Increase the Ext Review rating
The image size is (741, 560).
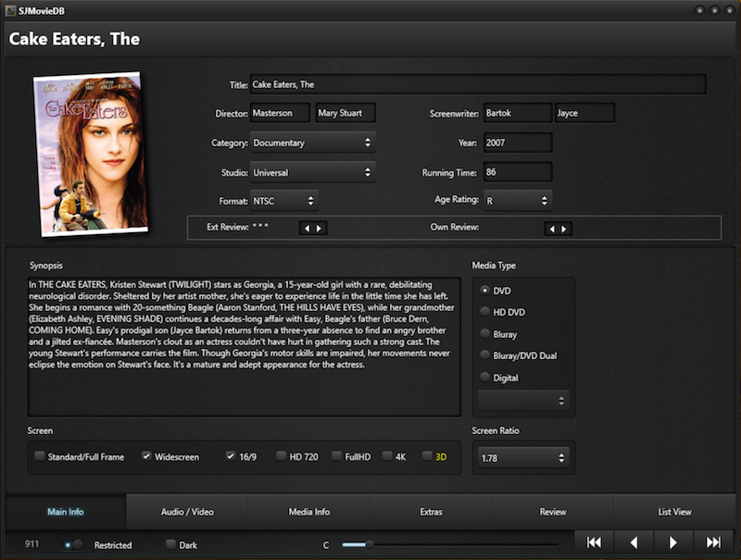(320, 228)
